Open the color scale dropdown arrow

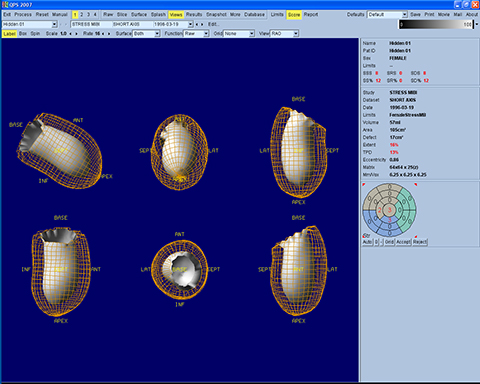pyautogui.click(x=476, y=24)
